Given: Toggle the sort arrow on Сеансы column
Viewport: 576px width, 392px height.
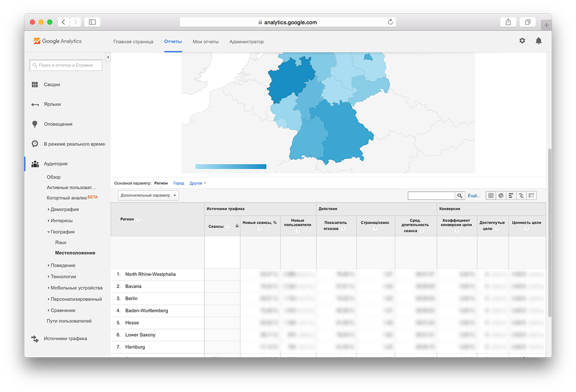Looking at the screenshot, I should (237, 226).
